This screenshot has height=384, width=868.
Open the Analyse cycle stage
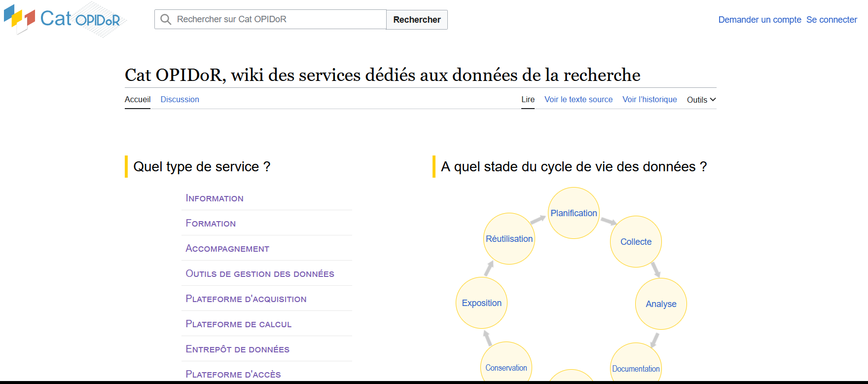[661, 304]
